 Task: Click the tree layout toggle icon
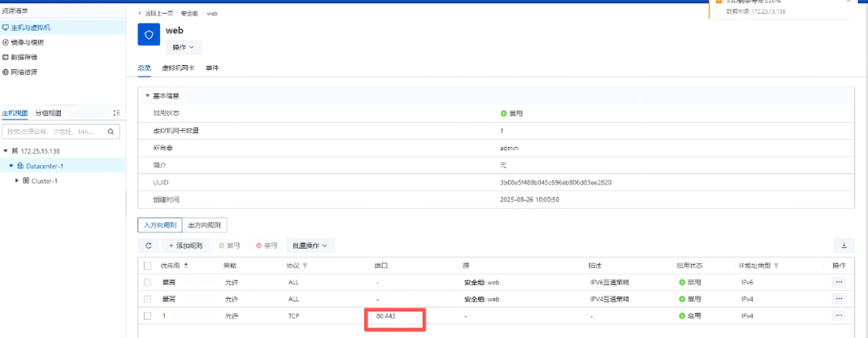pyautogui.click(x=117, y=113)
